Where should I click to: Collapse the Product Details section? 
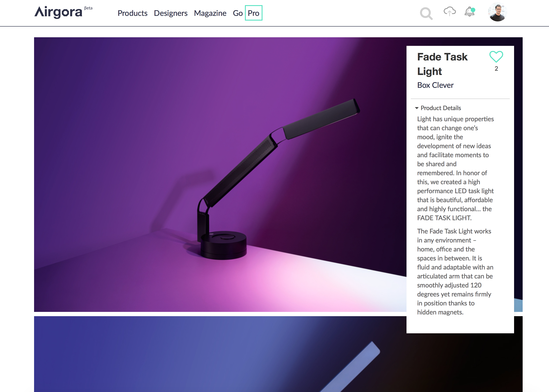tap(438, 108)
